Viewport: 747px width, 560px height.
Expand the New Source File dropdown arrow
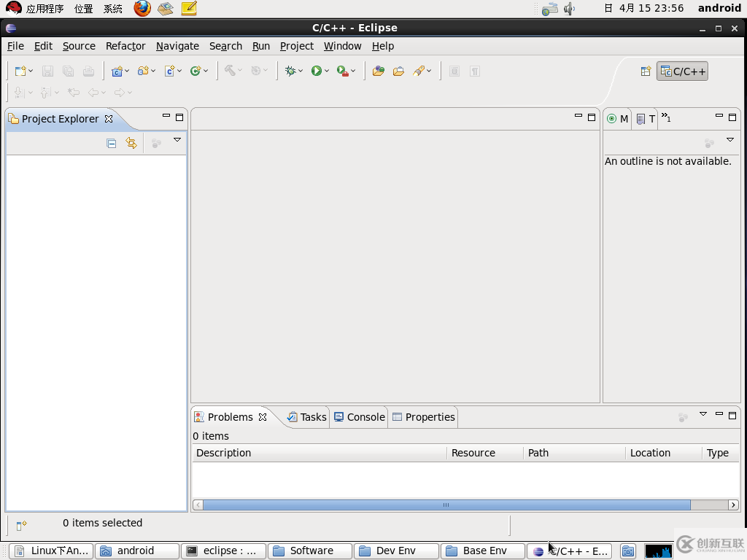179,71
